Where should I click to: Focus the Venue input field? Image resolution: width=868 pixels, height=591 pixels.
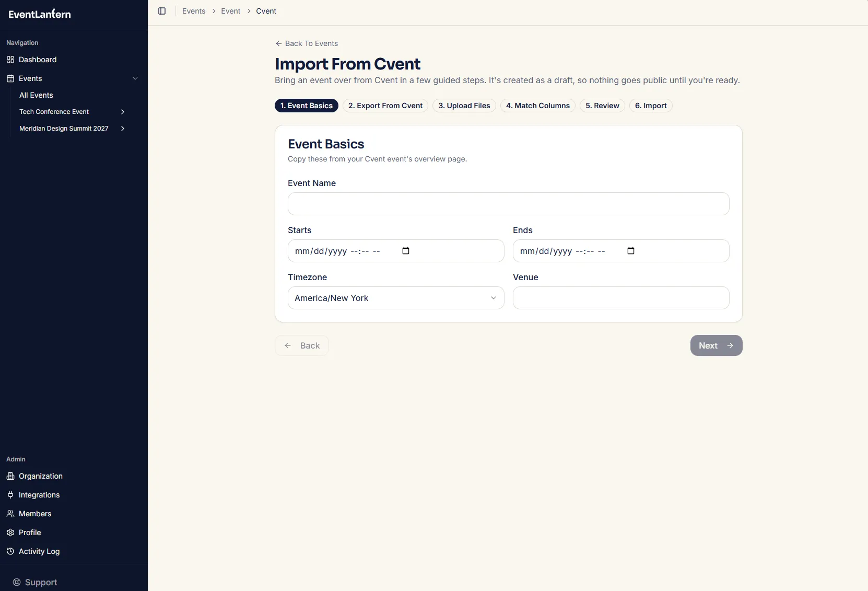click(x=621, y=298)
